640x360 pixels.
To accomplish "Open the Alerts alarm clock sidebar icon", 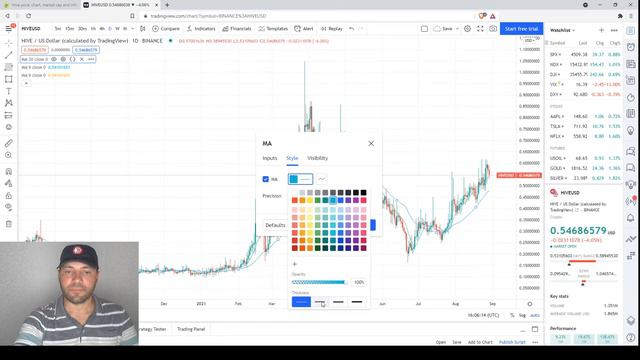I will [631, 47].
